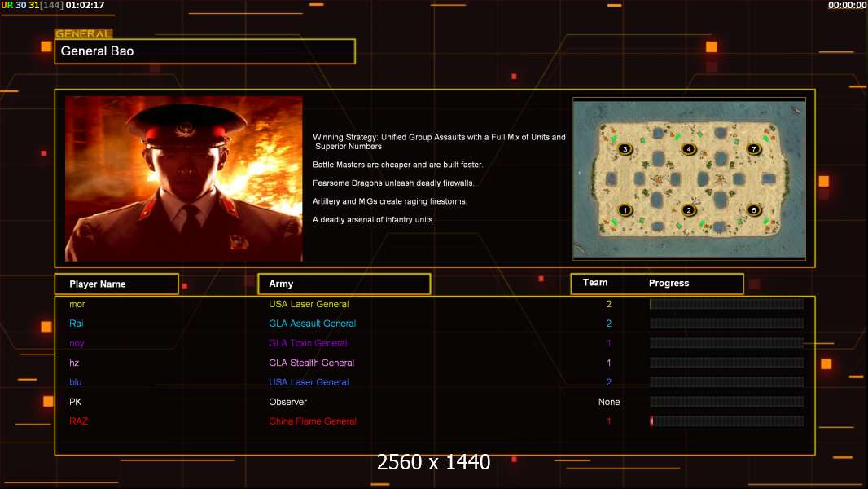This screenshot has height=489, width=868.
Task: Select player name noy
Action: pyautogui.click(x=77, y=343)
